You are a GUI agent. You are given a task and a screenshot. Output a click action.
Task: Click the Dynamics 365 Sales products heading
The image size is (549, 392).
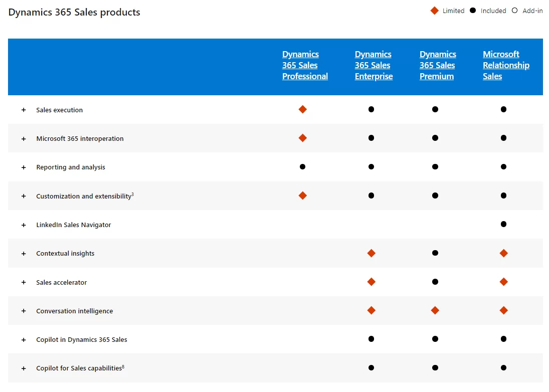pyautogui.click(x=74, y=12)
